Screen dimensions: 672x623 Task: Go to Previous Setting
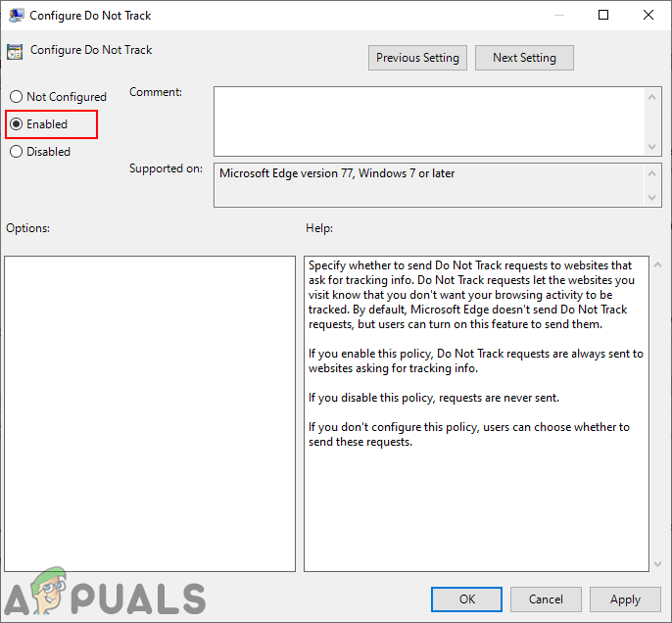[417, 58]
